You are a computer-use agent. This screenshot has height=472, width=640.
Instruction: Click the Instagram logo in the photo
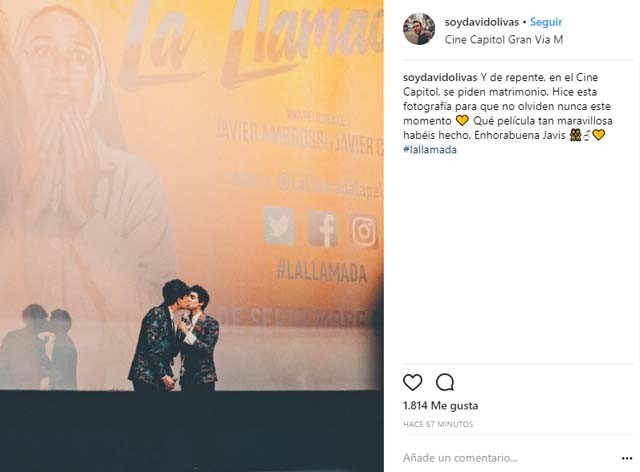pyautogui.click(x=364, y=232)
